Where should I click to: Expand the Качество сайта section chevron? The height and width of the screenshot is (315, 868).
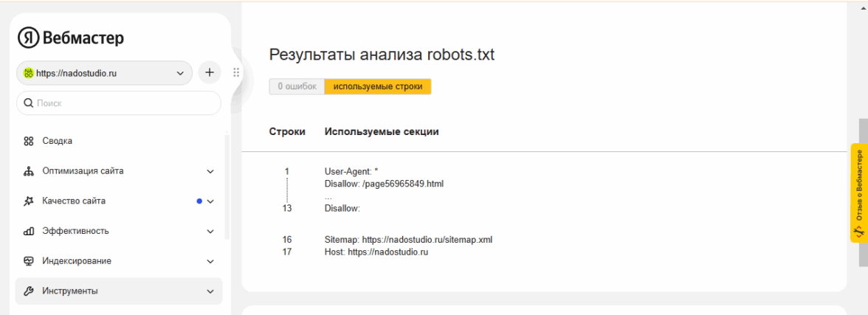(x=210, y=201)
